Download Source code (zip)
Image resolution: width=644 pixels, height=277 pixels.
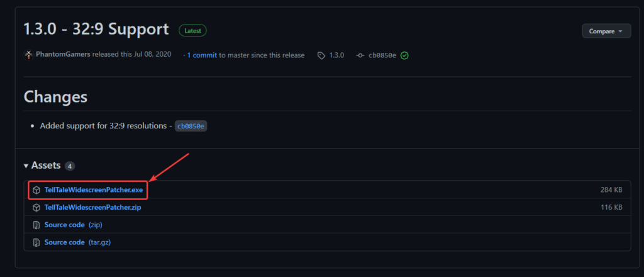[x=73, y=225]
